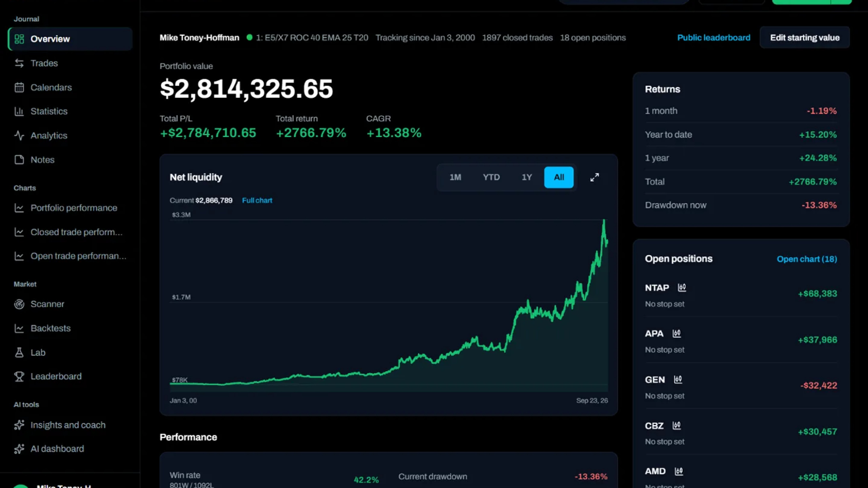Click the Scanner radar icon

point(19,304)
